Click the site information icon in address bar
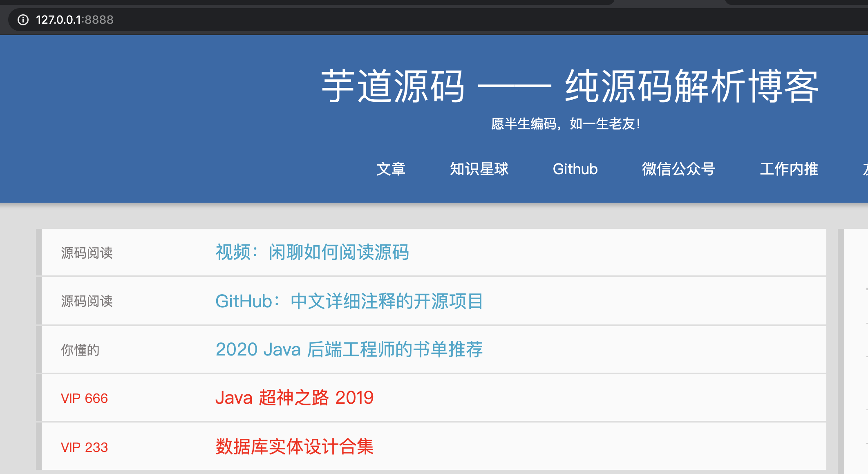The image size is (868, 474). (23, 20)
